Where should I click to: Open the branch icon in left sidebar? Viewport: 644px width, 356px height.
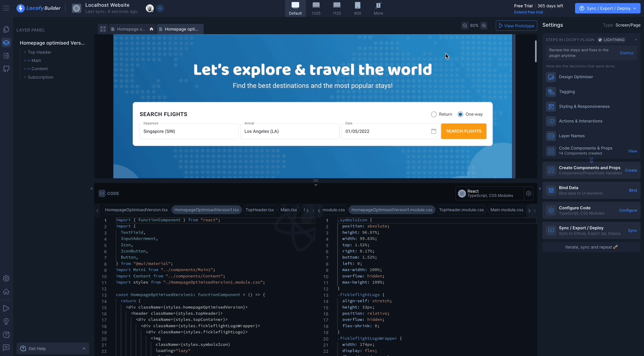click(6, 69)
